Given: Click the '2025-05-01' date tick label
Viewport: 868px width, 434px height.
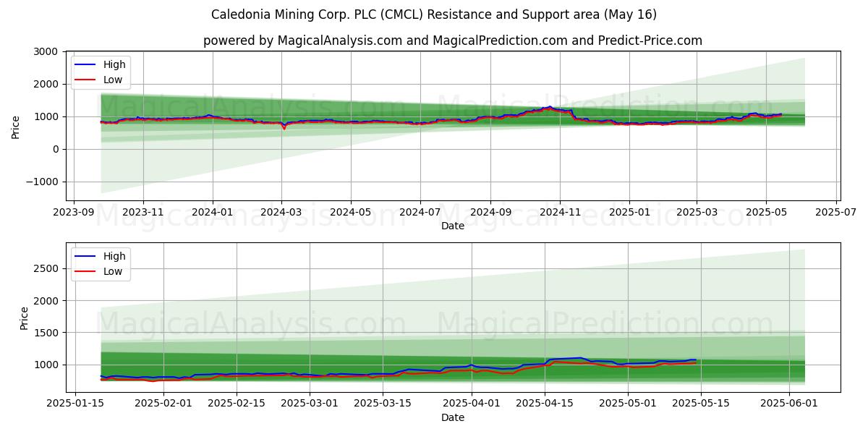Looking at the screenshot, I should (x=628, y=405).
